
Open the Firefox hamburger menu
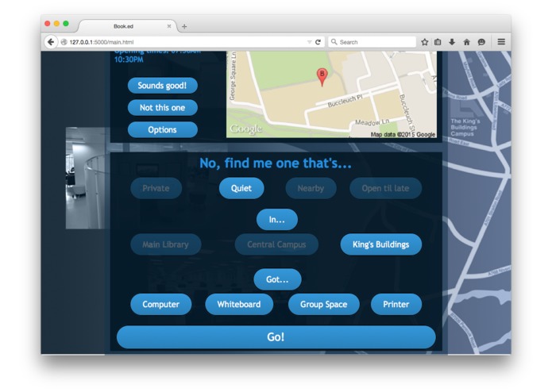pos(501,42)
